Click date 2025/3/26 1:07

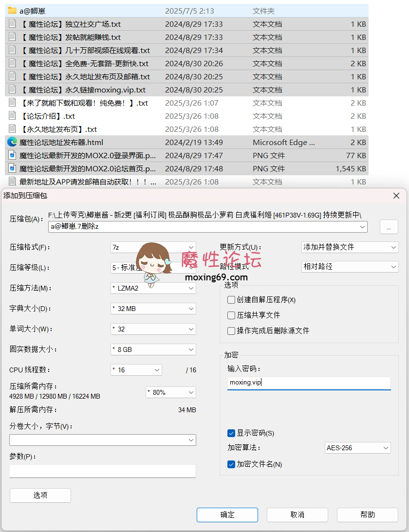tap(192, 103)
